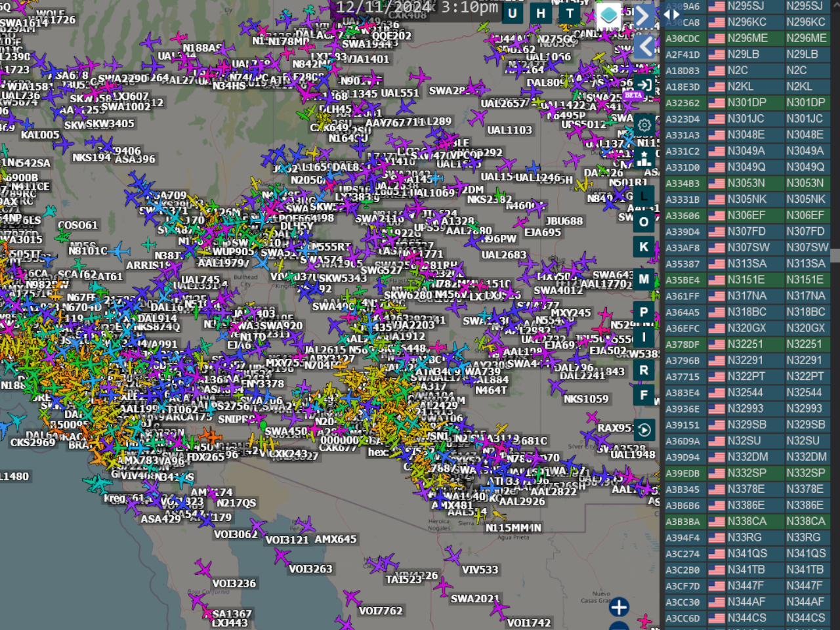
Task: Select hex code A3B3BA in table
Action: click(x=683, y=522)
